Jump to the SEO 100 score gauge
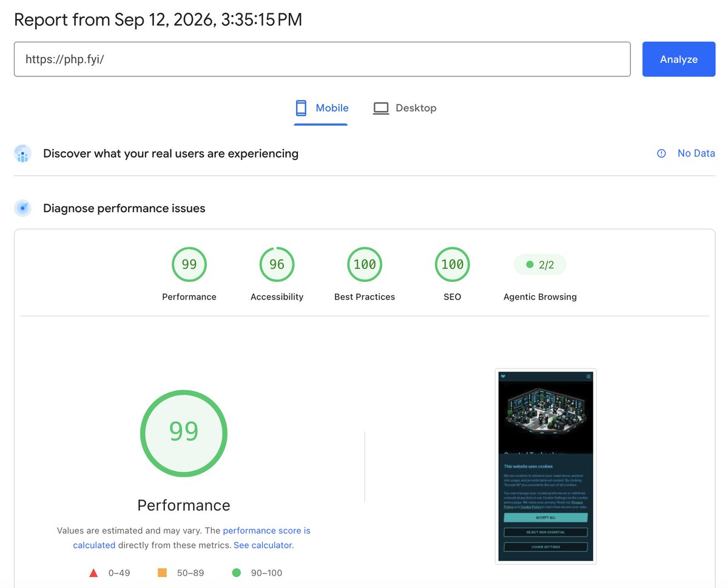 [x=452, y=264]
